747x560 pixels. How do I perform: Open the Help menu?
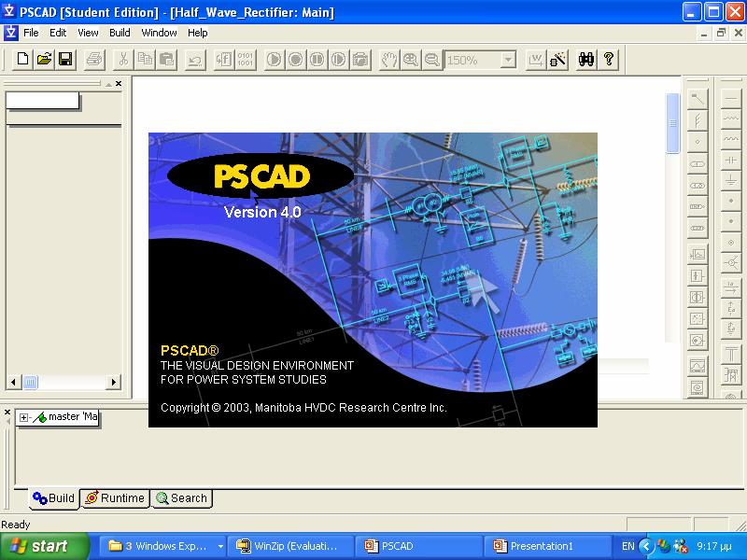197,33
